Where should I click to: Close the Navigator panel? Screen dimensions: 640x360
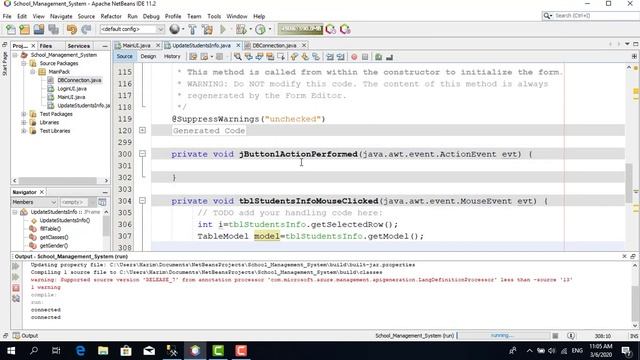[42, 192]
